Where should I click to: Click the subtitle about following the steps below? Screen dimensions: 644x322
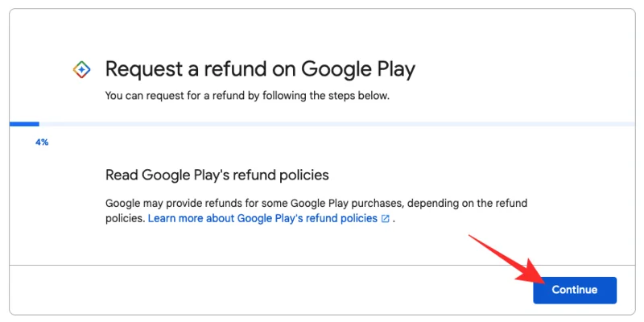pyautogui.click(x=247, y=95)
